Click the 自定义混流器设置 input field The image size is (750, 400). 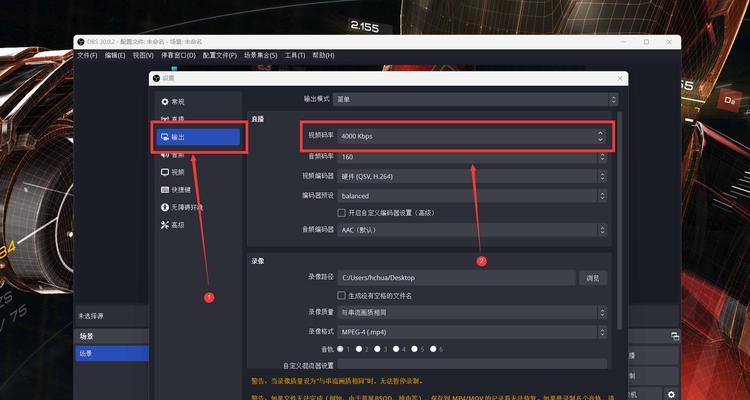[472, 366]
